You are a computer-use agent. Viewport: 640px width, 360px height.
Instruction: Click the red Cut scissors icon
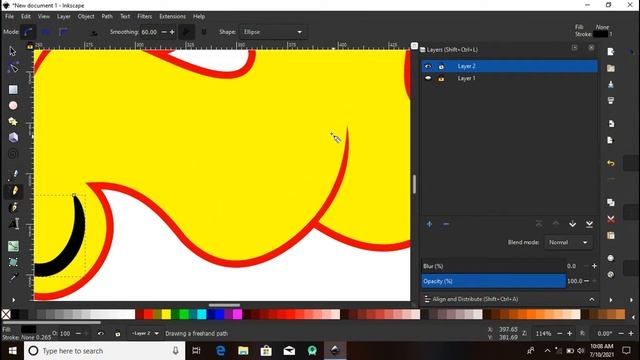point(611,219)
